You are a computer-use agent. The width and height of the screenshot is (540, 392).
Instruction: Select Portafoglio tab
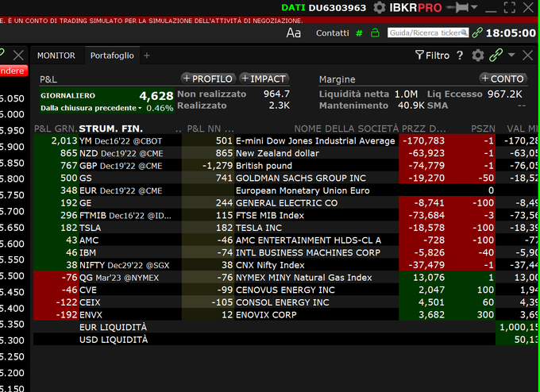(x=112, y=56)
